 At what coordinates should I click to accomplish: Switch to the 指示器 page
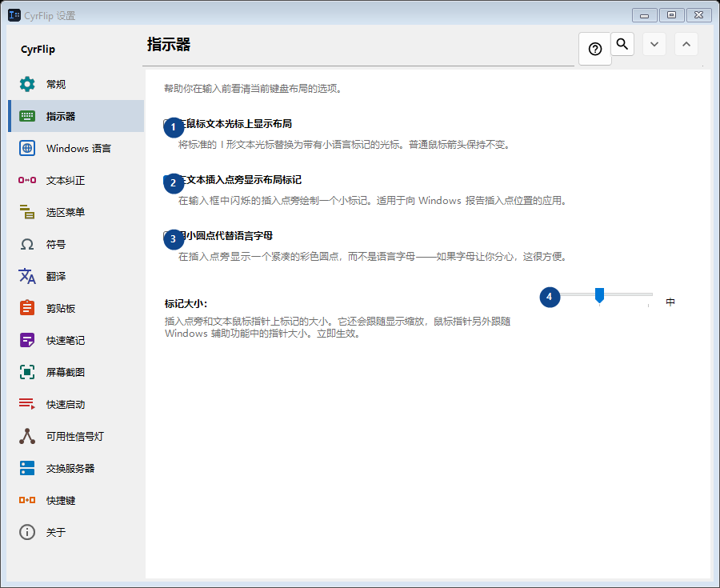pyautogui.click(x=77, y=116)
